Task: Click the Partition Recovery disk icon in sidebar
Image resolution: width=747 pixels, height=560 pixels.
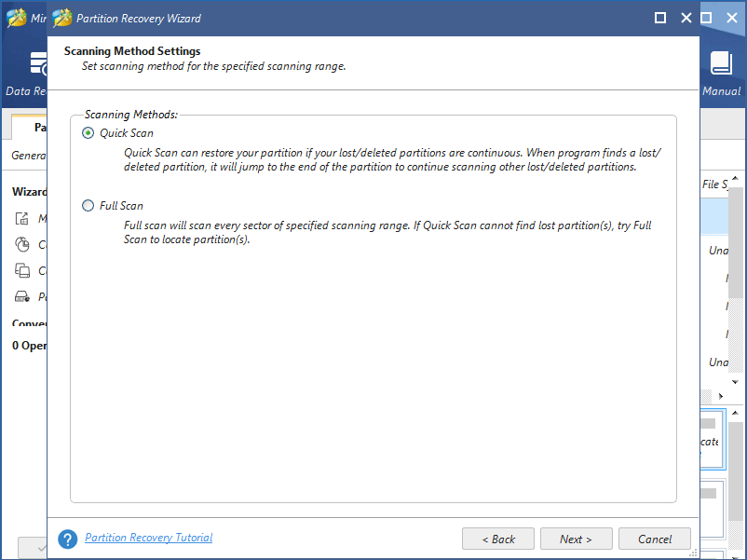Action: pos(22,296)
